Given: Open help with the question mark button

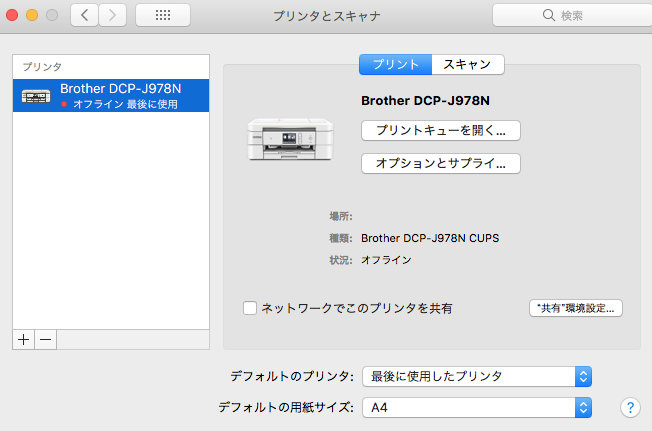Looking at the screenshot, I should click(630, 407).
